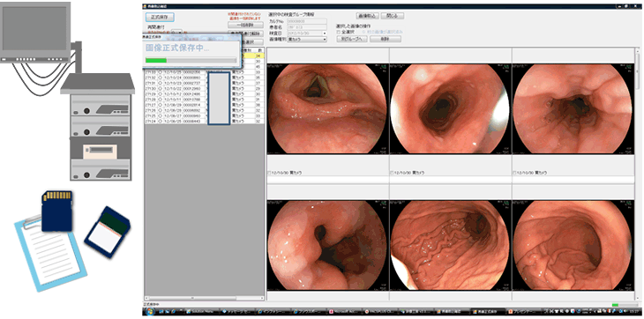644x319 pixels.
Task: Select the round dark esophagus lumen thumbnail
Action: pyautogui.click(x=450, y=108)
